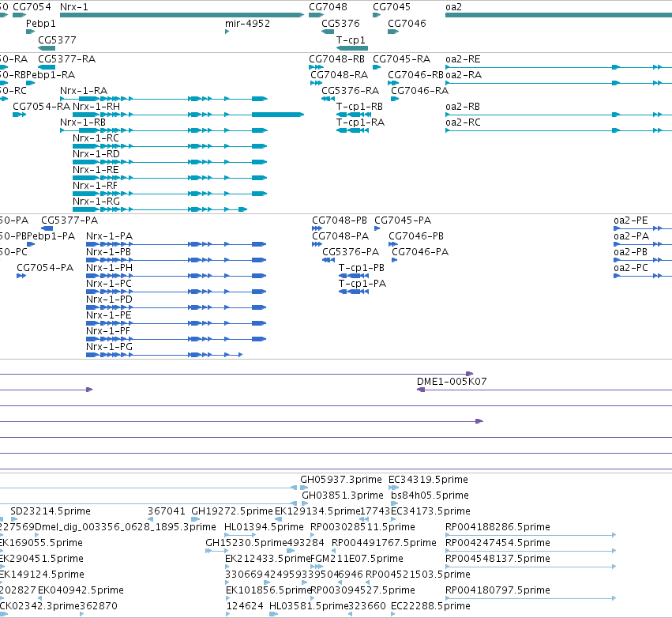Open the CG5376-RA transcript label
This screenshot has width=672, height=618.
click(350, 91)
